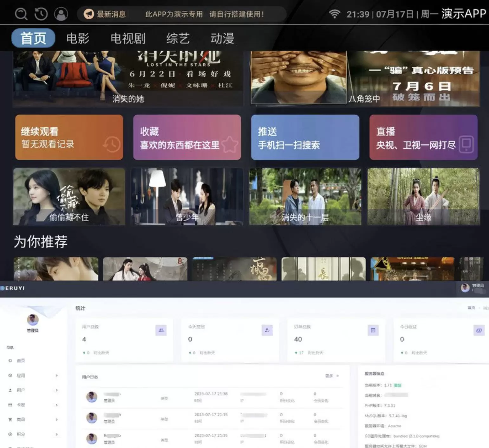Click the 最新消息 megaphone icon
Viewport: 489px width, 448px height.
(88, 14)
